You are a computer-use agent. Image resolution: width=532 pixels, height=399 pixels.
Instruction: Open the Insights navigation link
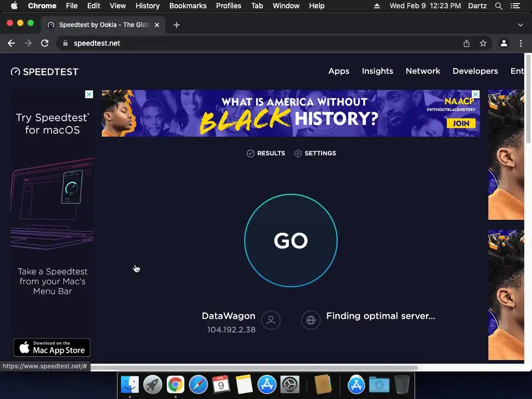pyautogui.click(x=377, y=71)
